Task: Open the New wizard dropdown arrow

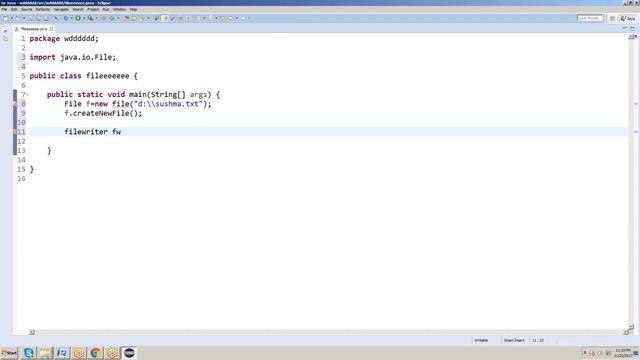Action: pyautogui.click(x=11, y=18)
